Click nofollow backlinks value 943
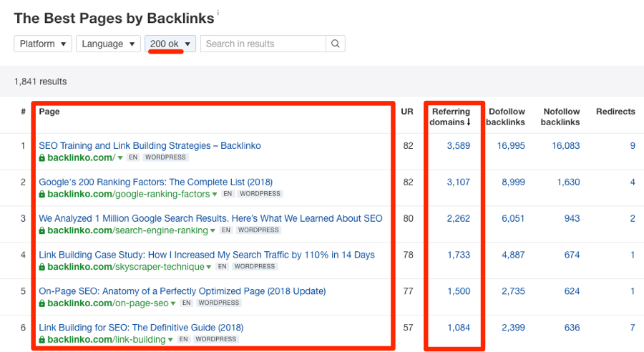This screenshot has height=352, width=644. (x=572, y=218)
